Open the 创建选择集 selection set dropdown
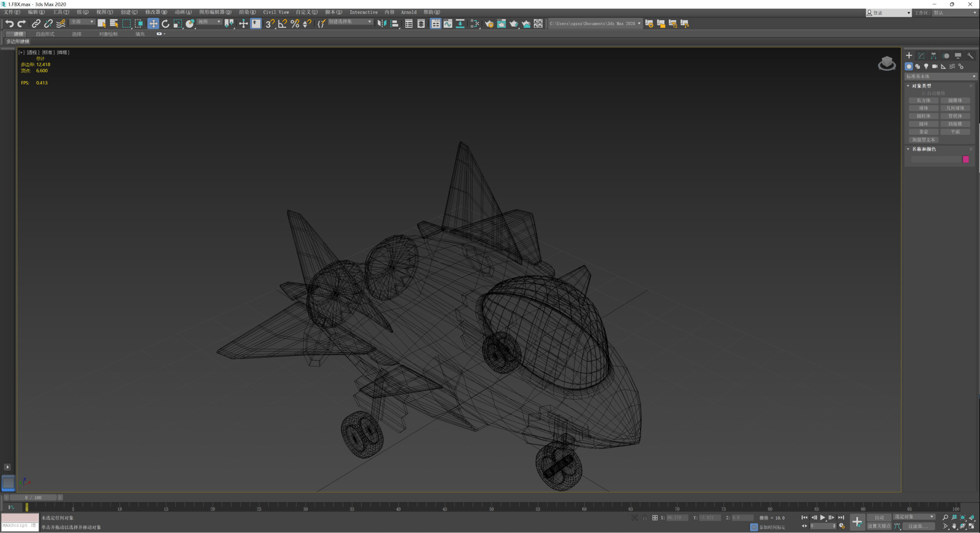980x533 pixels. (x=369, y=21)
